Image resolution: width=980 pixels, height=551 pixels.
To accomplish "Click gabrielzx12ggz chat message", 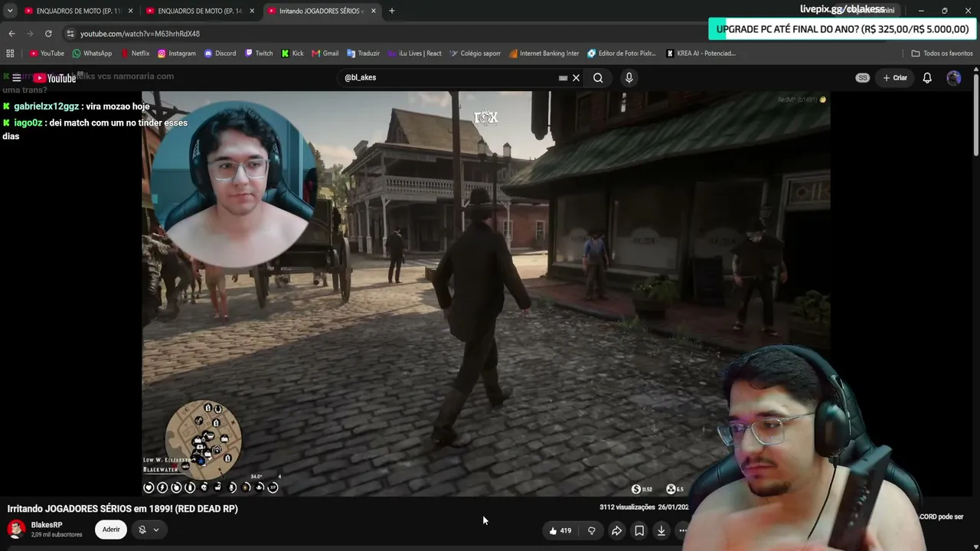I will point(77,107).
